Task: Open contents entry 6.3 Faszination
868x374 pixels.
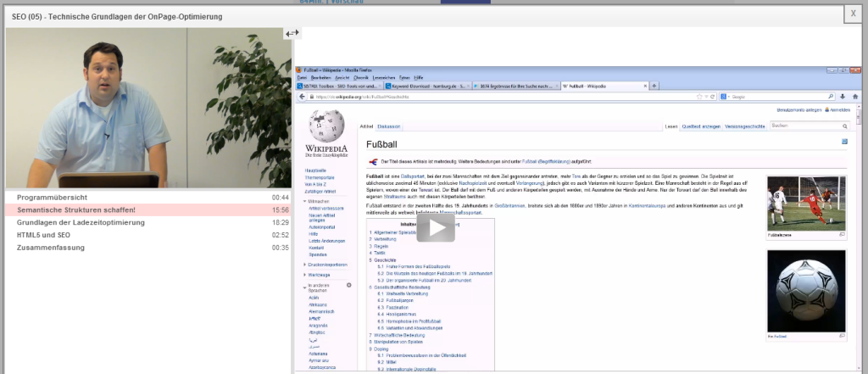Action: [392, 308]
